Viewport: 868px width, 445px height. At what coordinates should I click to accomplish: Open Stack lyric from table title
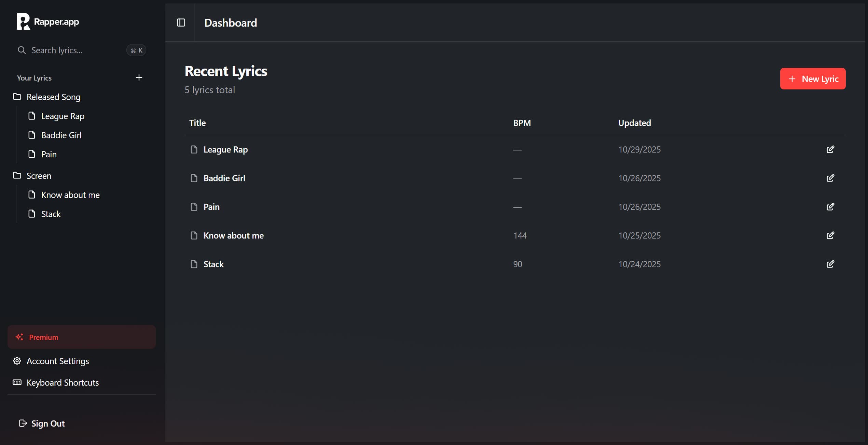coord(213,264)
